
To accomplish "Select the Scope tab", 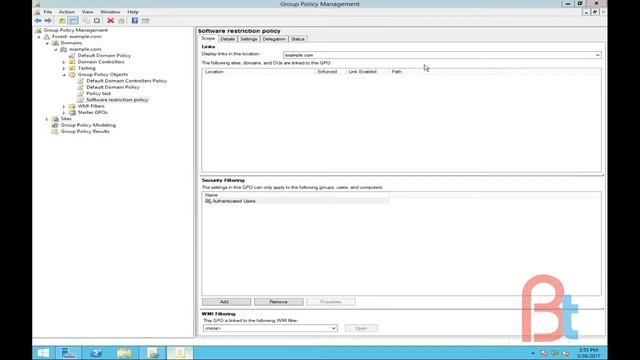I will click(x=208, y=38).
